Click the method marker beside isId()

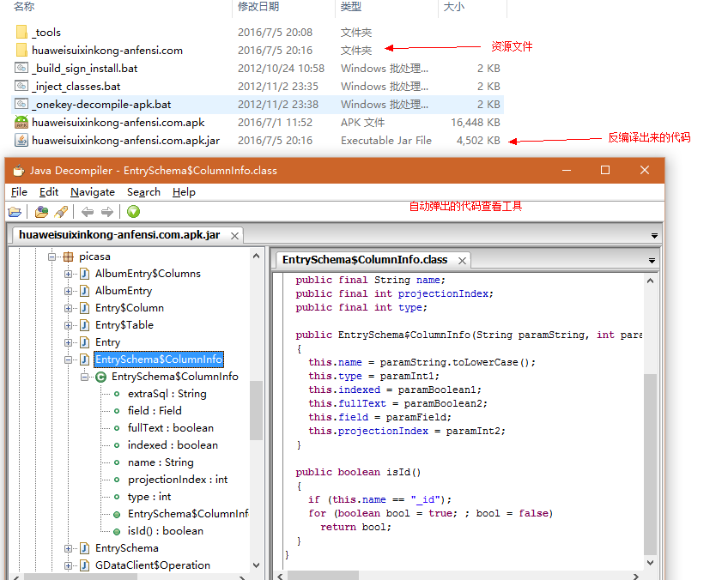(x=117, y=531)
